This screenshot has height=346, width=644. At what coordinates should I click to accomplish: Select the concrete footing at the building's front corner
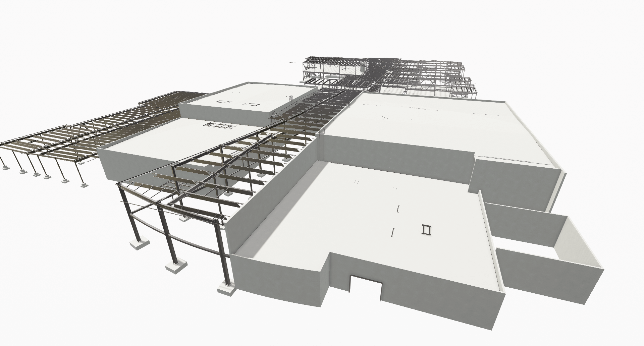click(x=227, y=288)
